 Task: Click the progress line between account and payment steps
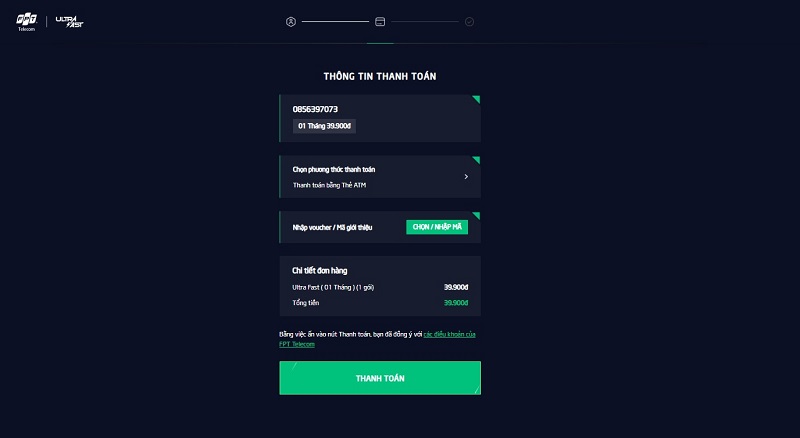pos(335,21)
